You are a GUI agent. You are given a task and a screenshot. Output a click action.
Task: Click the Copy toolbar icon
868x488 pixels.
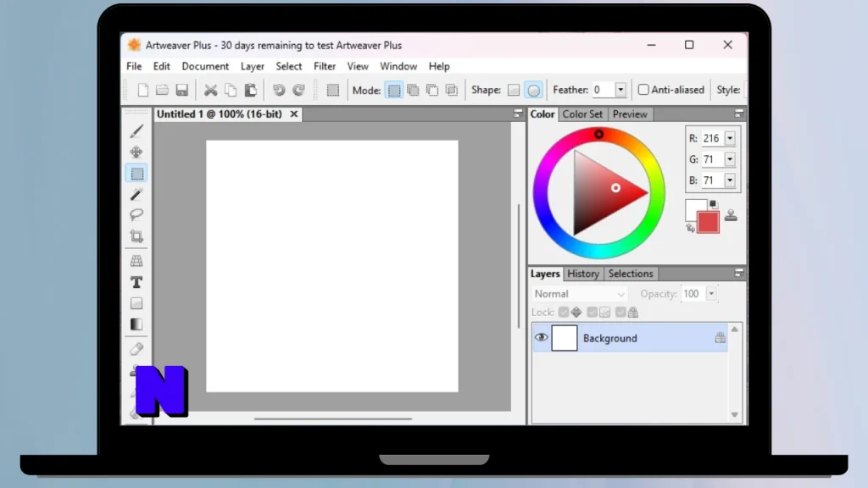231,90
